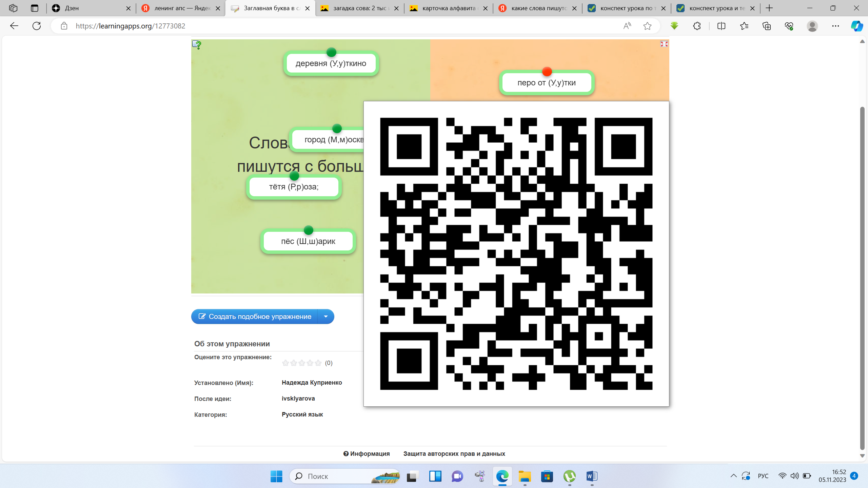This screenshot has width=868, height=488.
Task: Open the Extensions puzzle icon
Action: [697, 26]
